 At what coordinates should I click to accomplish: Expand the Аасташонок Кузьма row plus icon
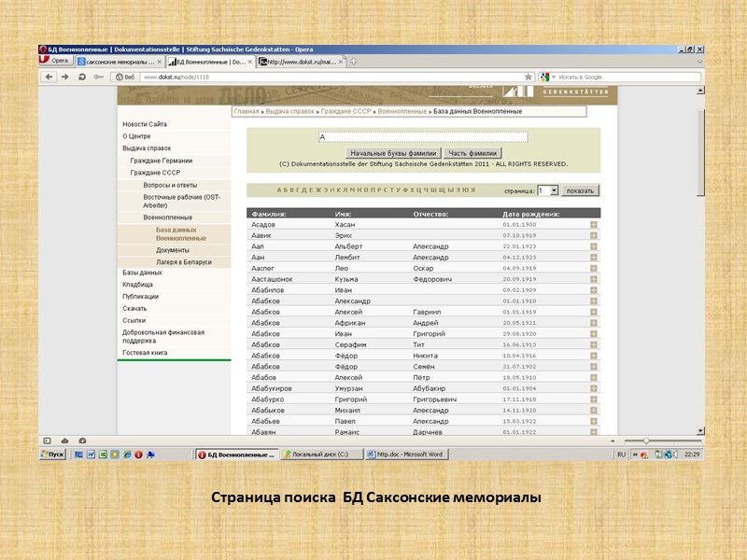(x=594, y=279)
